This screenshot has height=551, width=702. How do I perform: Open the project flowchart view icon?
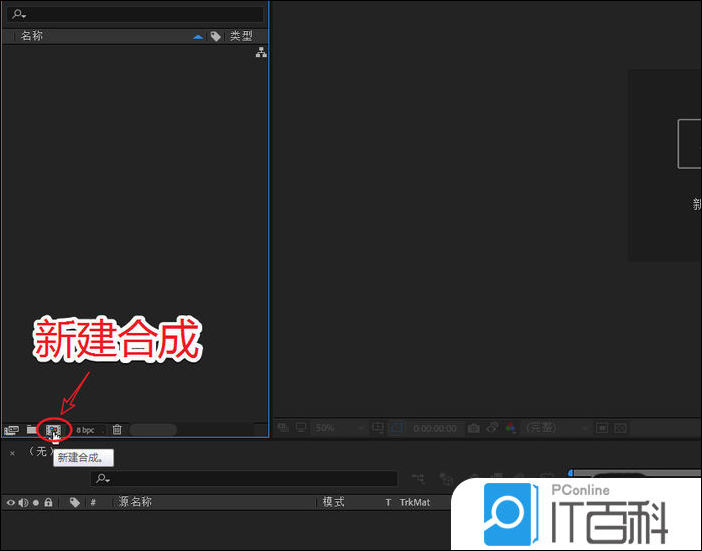261,53
